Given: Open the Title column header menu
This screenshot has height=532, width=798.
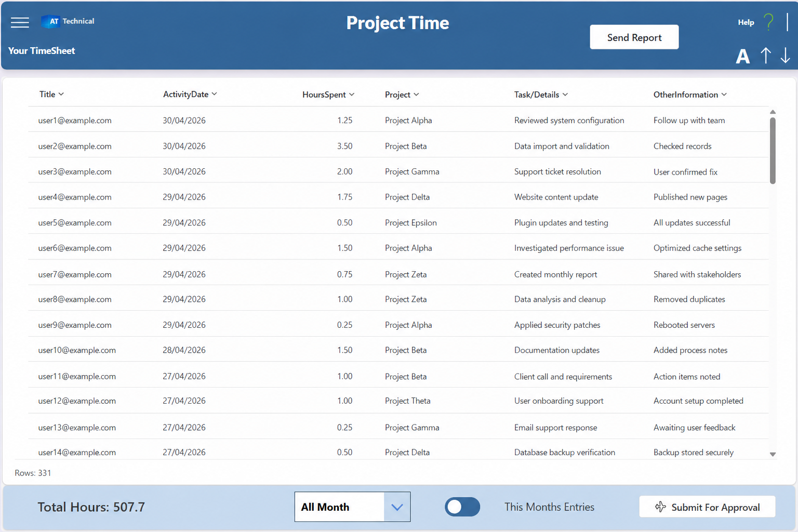Looking at the screenshot, I should coord(52,94).
